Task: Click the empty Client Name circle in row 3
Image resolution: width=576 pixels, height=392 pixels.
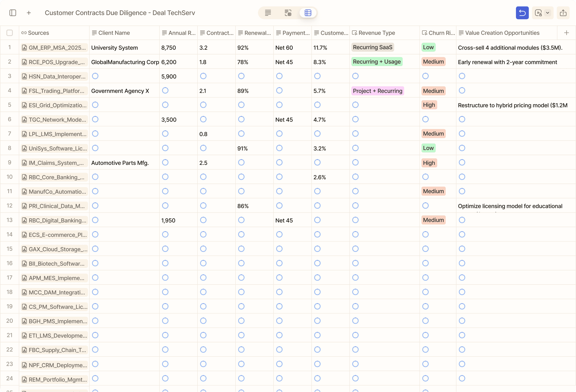Action: pyautogui.click(x=95, y=76)
